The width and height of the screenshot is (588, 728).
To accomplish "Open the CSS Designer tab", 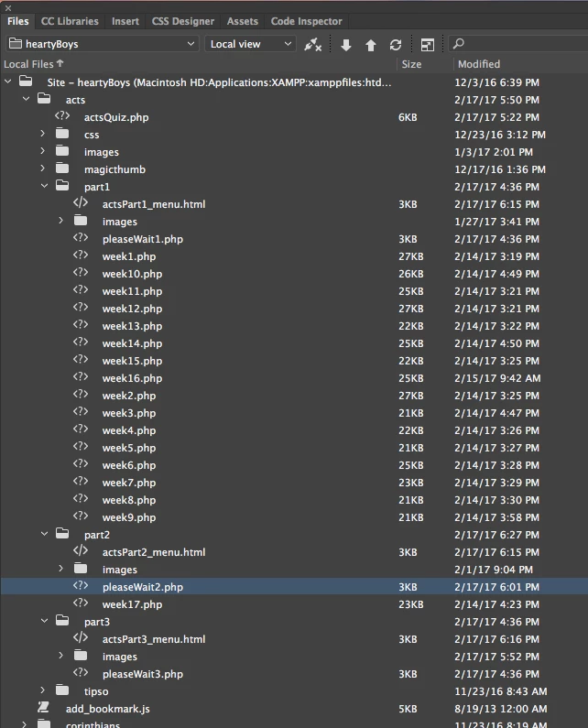I will (183, 21).
